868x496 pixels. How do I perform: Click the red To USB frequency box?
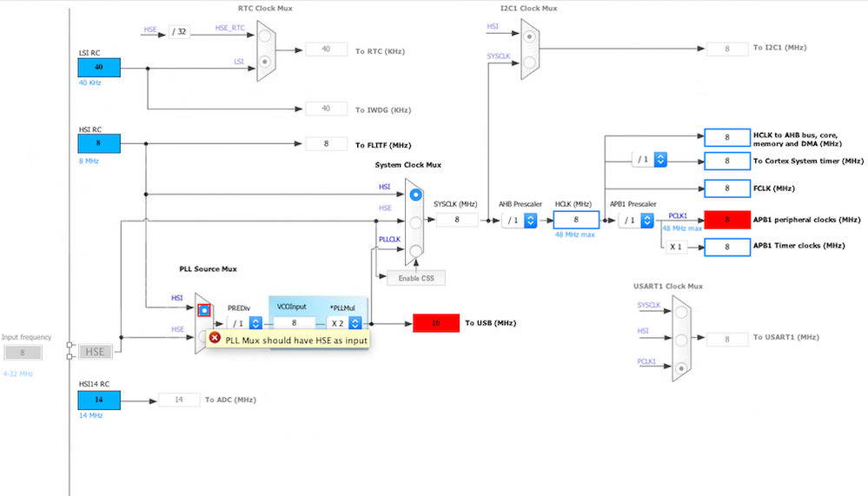[x=436, y=323]
